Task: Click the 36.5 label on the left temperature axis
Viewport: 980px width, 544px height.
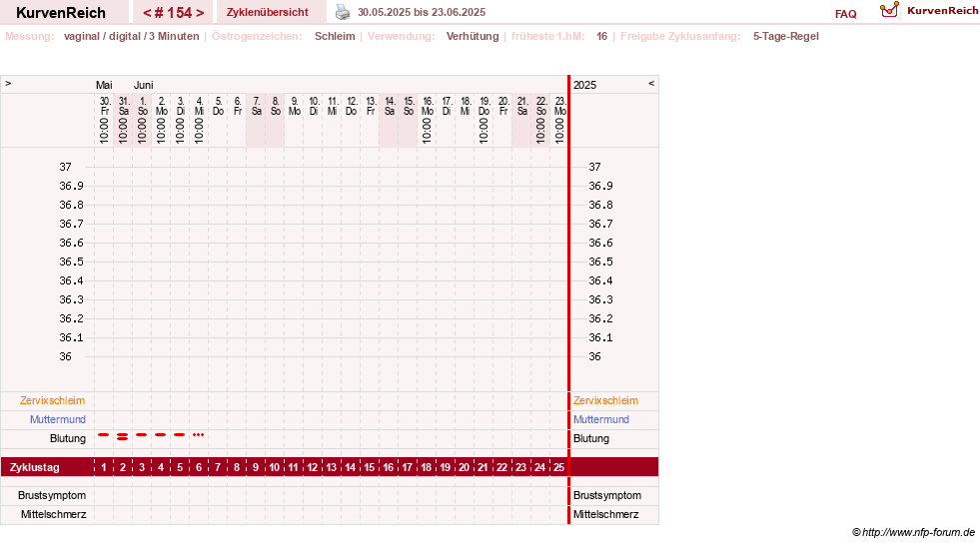Action: click(71, 262)
